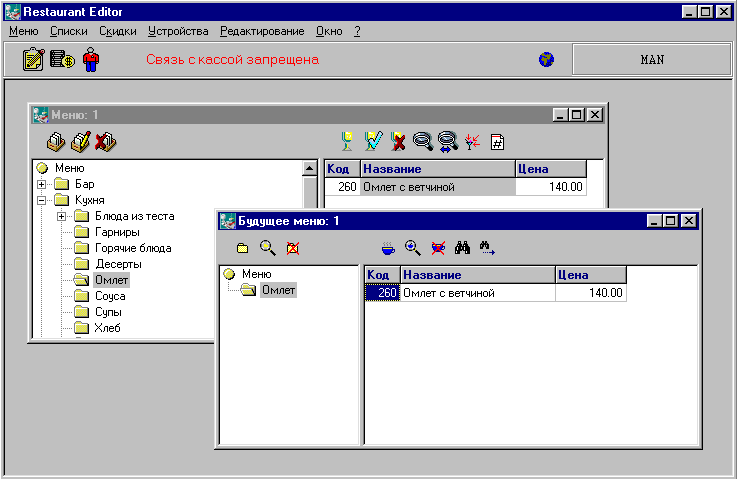737x479 pixels.
Task: Click the yellow folder icon in Будущее меню toolbar
Action: [x=243, y=248]
